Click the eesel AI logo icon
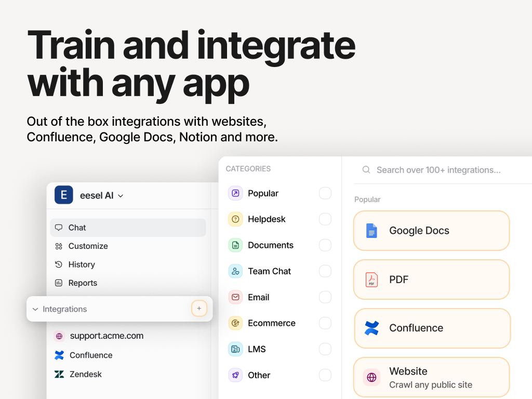Image resolution: width=532 pixels, height=399 pixels. click(63, 195)
